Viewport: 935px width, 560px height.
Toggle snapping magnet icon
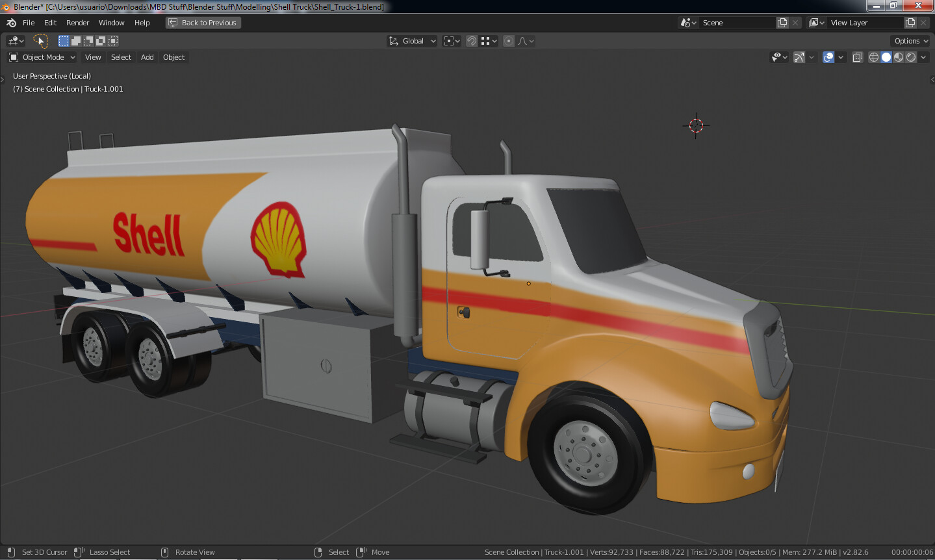point(472,41)
